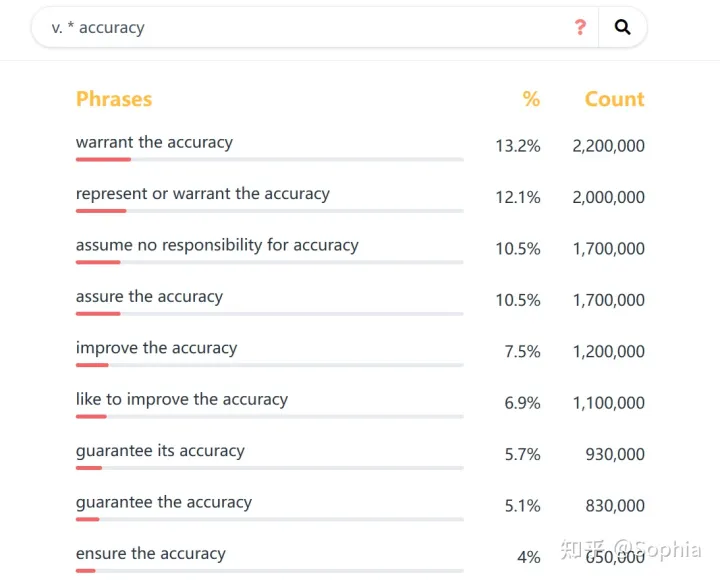Click the frequency bar under 'warrant the accuracy'
The image size is (720, 582).
click(x=269, y=159)
